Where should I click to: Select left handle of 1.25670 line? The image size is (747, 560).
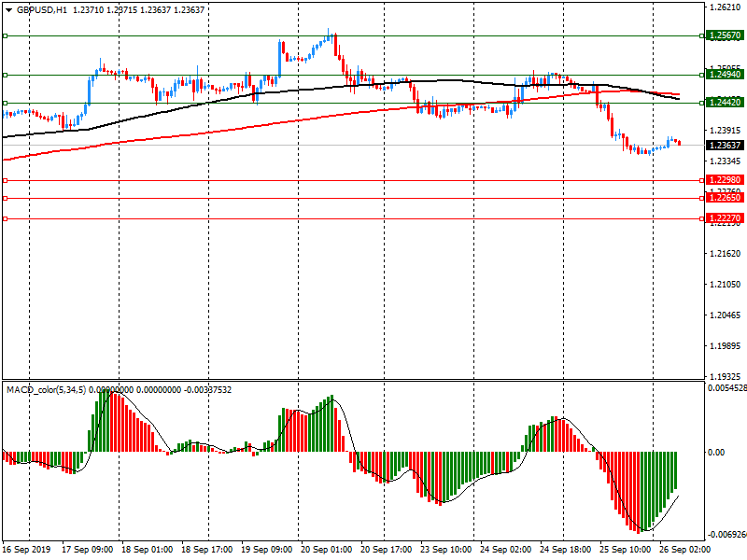tap(5, 35)
